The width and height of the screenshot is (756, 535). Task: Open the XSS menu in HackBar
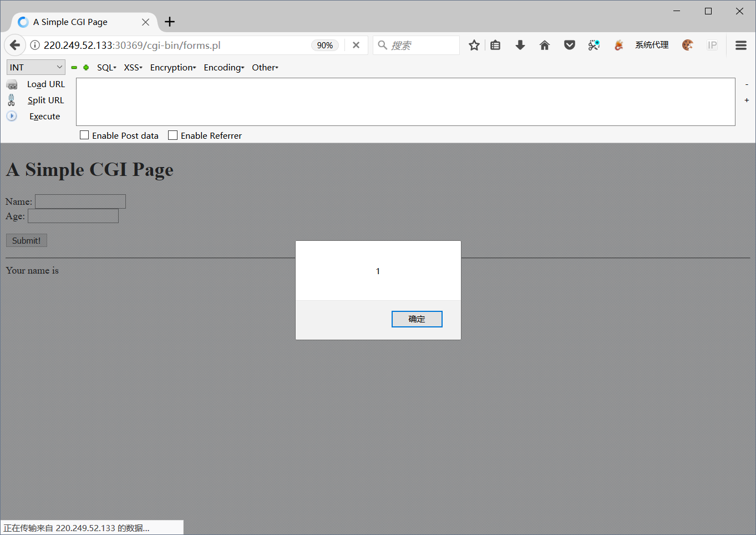point(133,67)
